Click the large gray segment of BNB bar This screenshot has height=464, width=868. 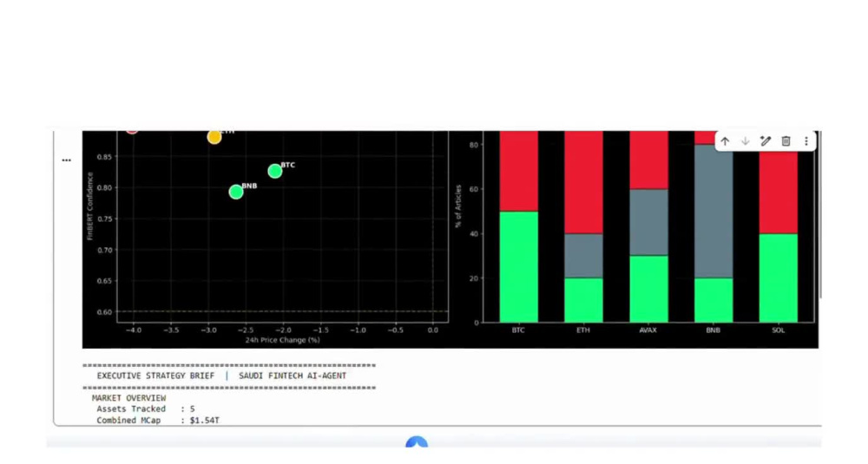(x=713, y=212)
